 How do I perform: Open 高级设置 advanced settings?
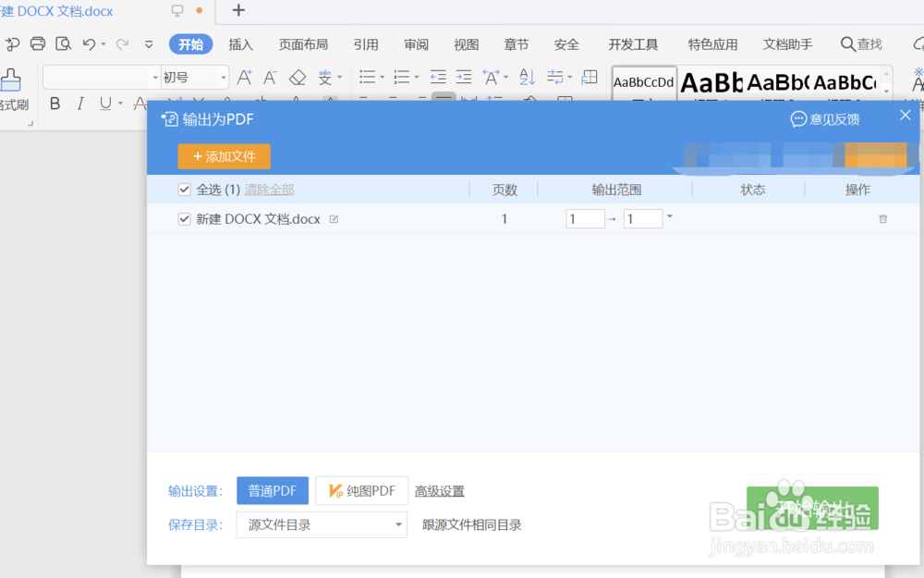tap(440, 490)
